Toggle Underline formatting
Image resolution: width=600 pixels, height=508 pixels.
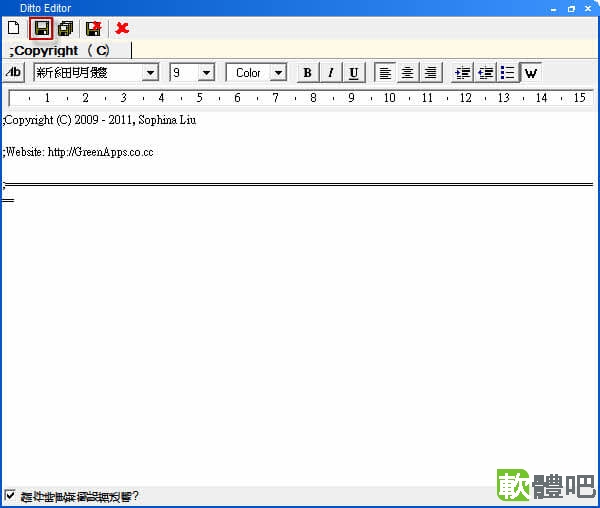(x=354, y=73)
